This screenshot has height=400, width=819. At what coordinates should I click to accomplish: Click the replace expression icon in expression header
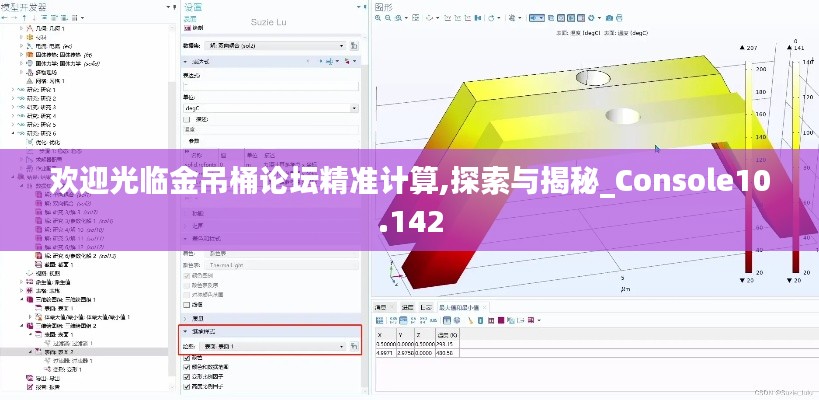(330, 61)
